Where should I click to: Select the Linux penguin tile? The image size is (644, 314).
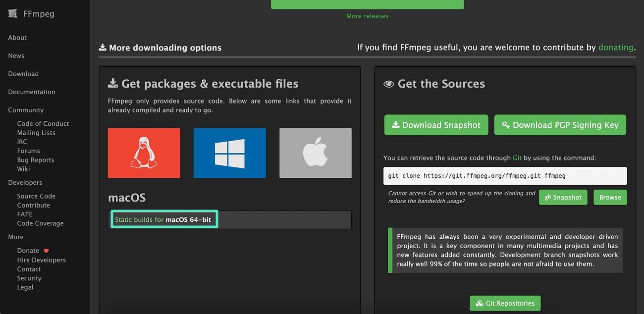[x=144, y=153]
